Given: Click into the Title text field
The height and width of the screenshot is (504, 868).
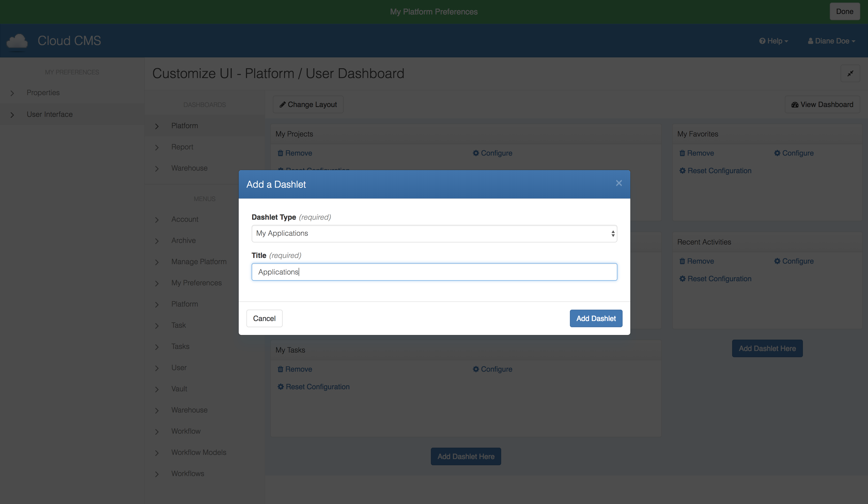Looking at the screenshot, I should [434, 272].
